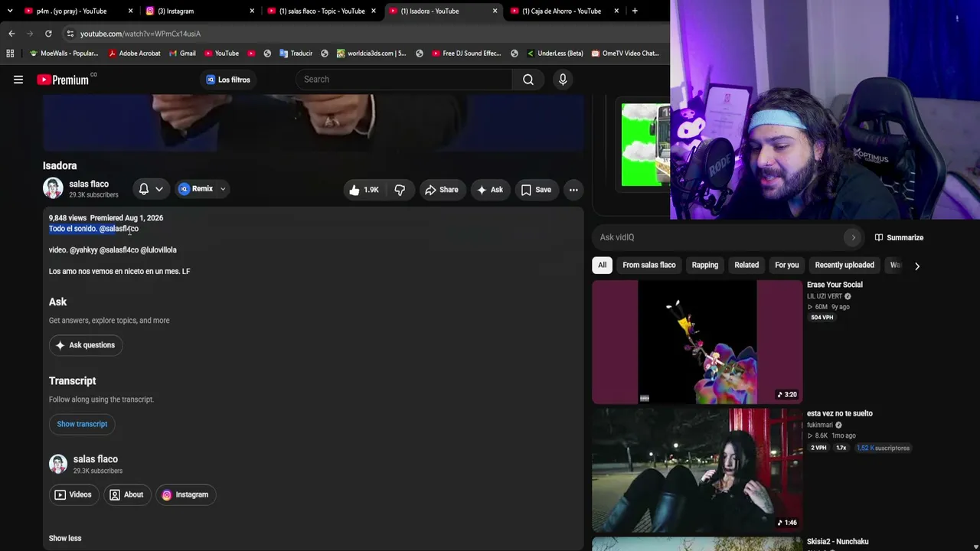
Task: Open the UnderLess (Beta) bookmark
Action: coord(554,54)
